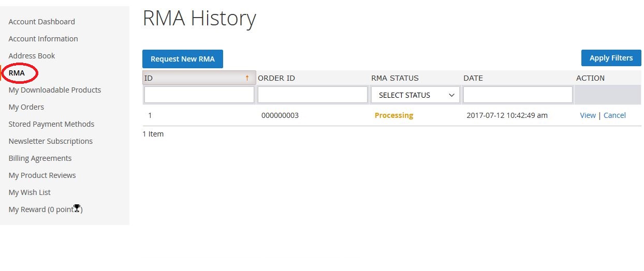This screenshot has width=644, height=271.
Task: Go to Account Information page
Action: [x=43, y=39]
